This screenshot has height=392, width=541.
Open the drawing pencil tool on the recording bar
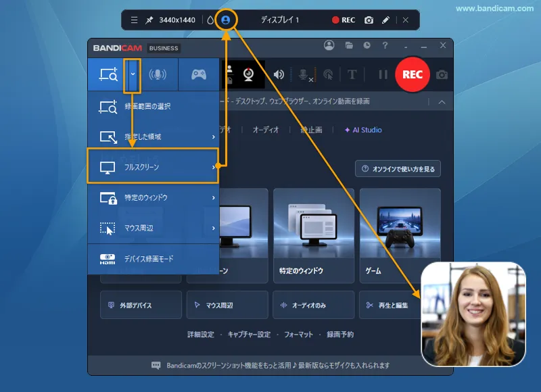coord(385,20)
